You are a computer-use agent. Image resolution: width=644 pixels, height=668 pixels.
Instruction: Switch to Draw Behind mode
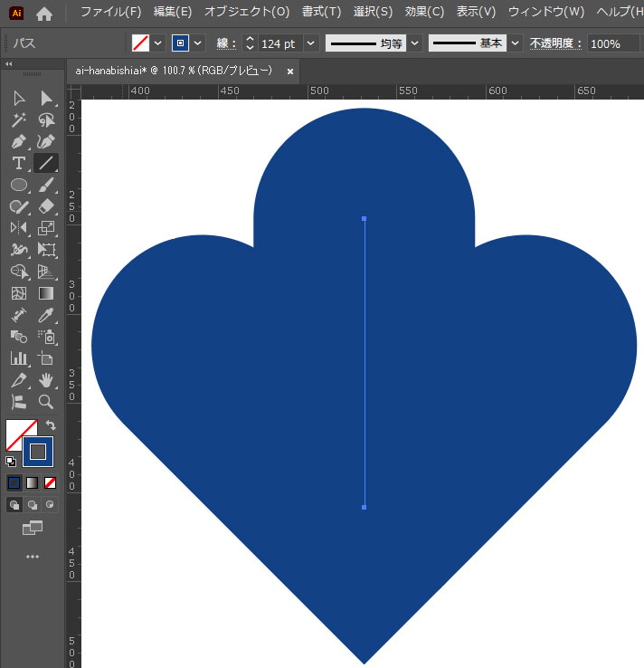tap(33, 505)
